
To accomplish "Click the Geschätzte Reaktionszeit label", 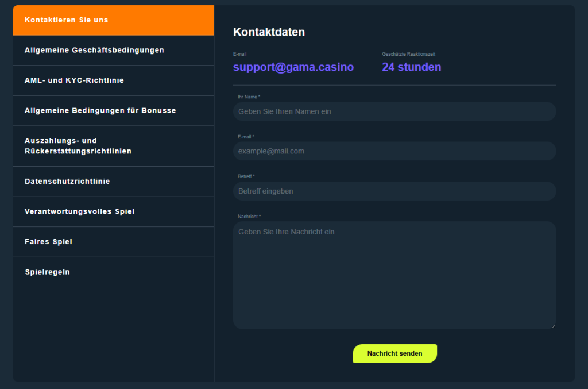I will 408,54.
